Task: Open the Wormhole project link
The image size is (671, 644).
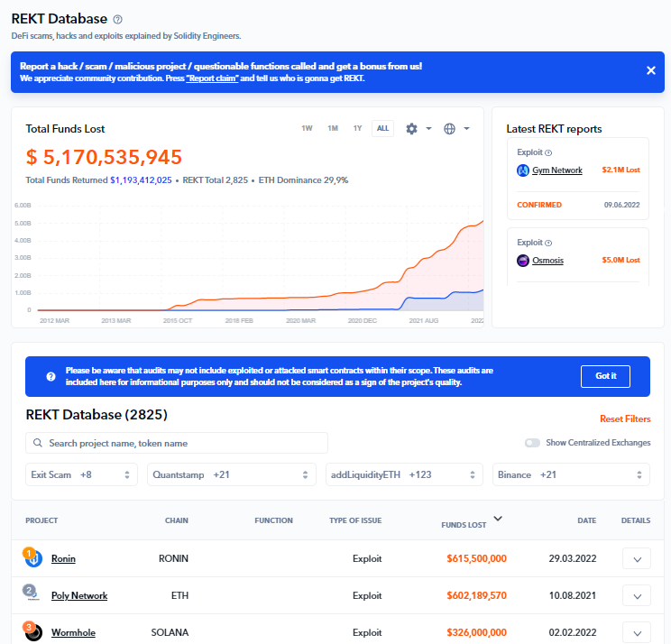Action: point(73,632)
